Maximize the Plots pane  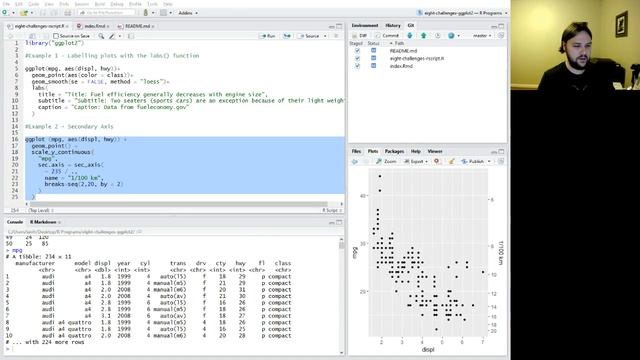(501, 151)
